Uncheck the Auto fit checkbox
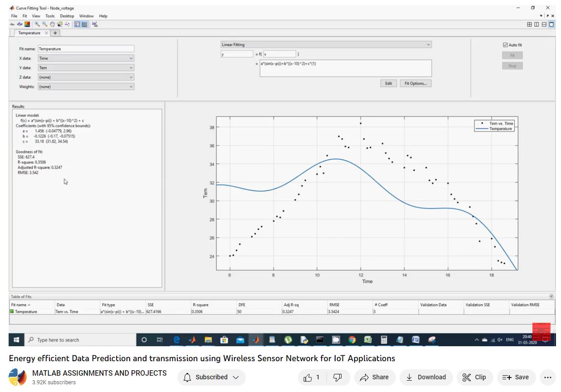The height and width of the screenshot is (392, 561). click(x=505, y=45)
